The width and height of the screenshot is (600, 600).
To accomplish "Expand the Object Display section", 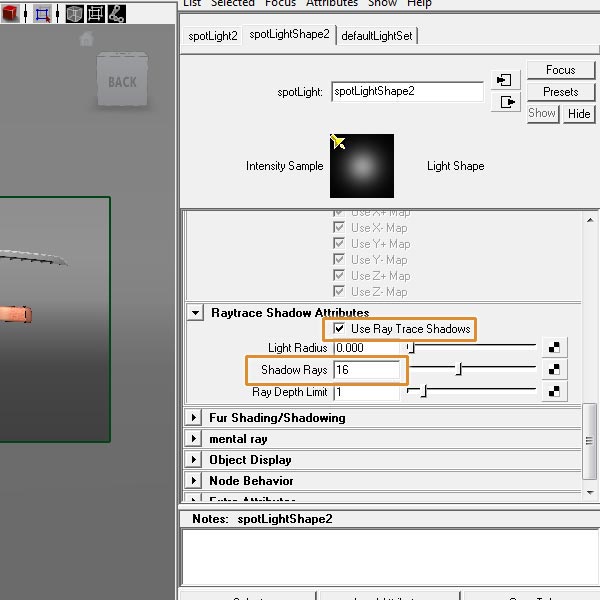I will coord(194,460).
